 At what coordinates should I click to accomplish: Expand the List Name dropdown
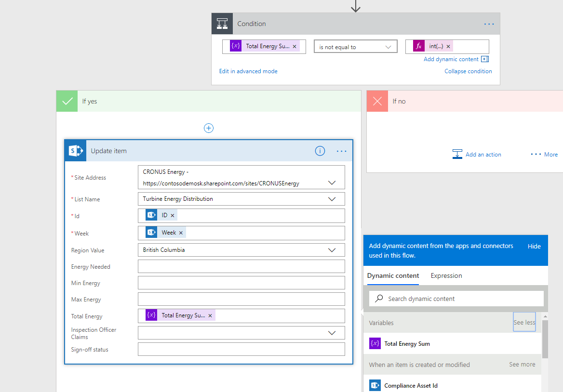tap(332, 199)
